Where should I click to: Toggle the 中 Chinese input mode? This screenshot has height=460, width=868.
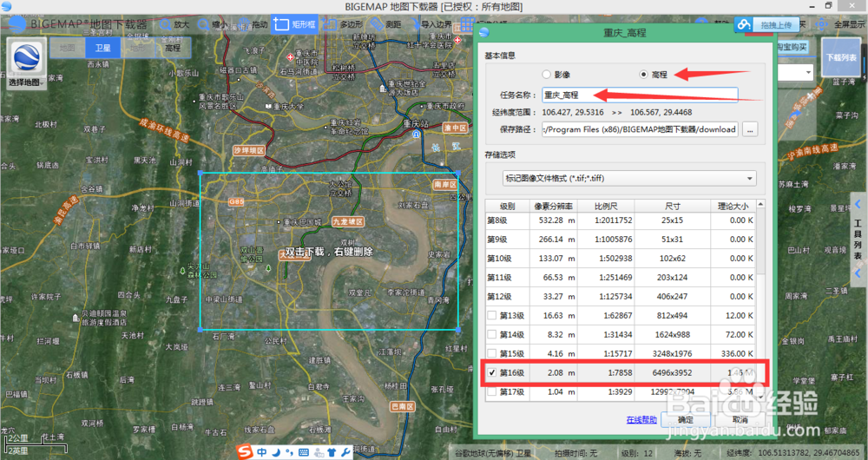(262, 452)
